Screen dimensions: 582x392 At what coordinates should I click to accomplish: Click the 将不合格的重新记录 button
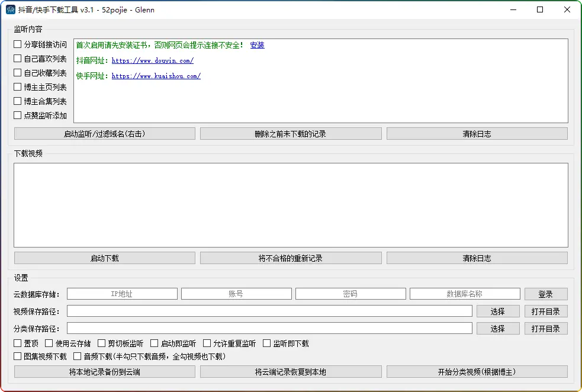(291, 258)
